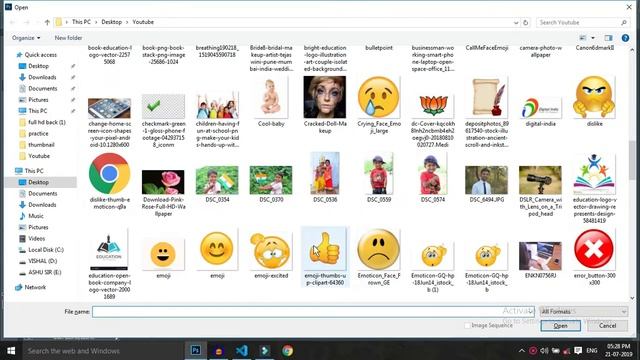Select the DSC_6494.JPG photo

[487, 184]
